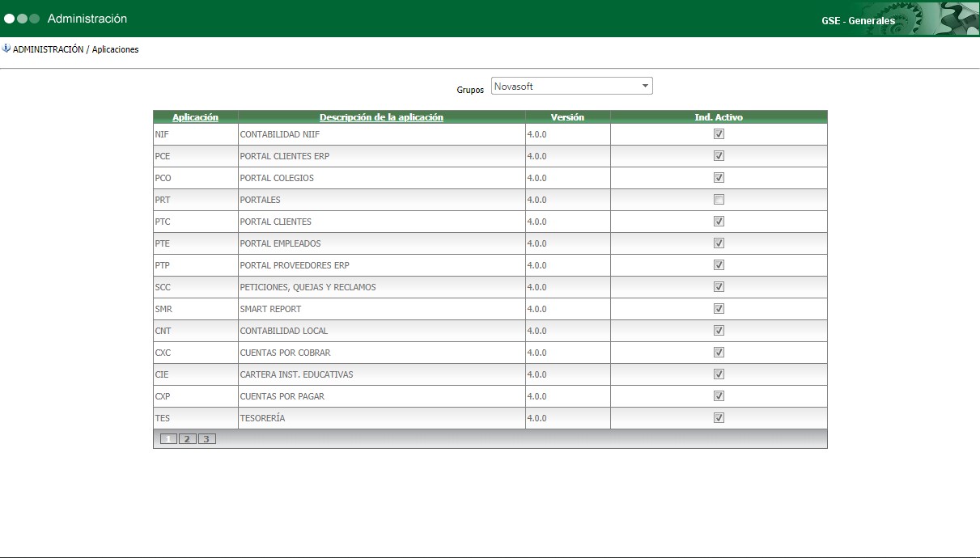The image size is (980, 558).
Task: Go to page 1 of the table
Action: click(168, 439)
